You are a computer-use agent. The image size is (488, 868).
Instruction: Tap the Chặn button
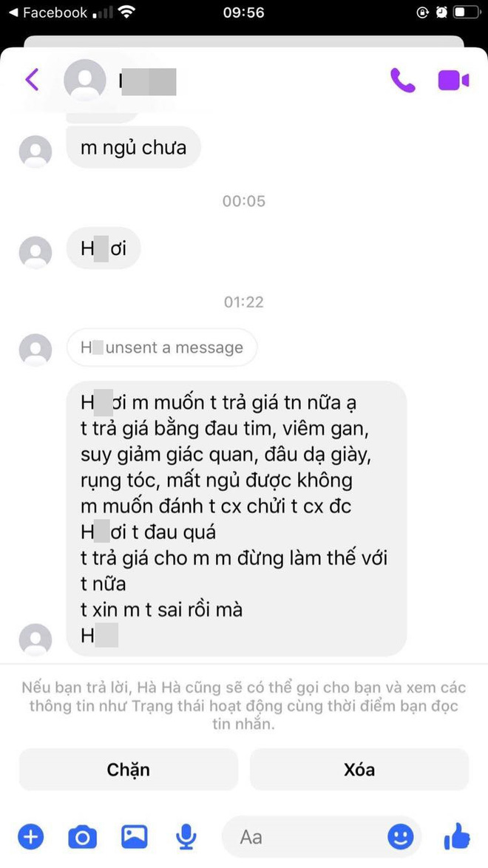coord(129,770)
